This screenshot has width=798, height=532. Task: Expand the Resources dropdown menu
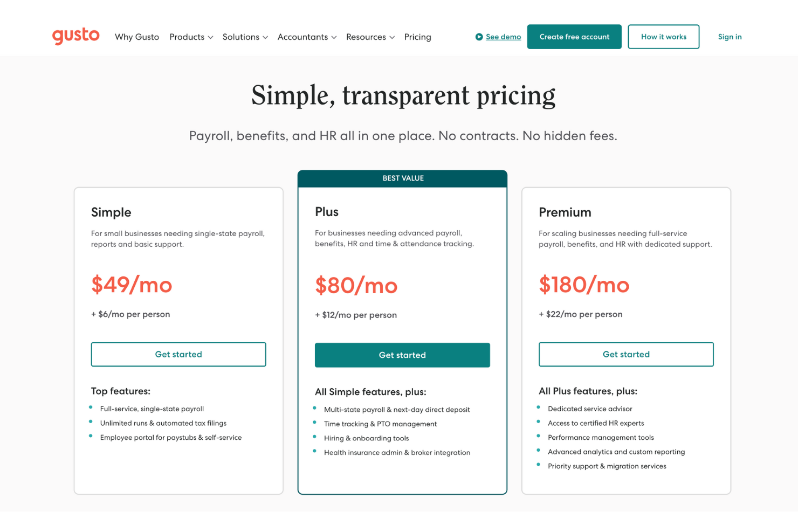[x=370, y=37]
